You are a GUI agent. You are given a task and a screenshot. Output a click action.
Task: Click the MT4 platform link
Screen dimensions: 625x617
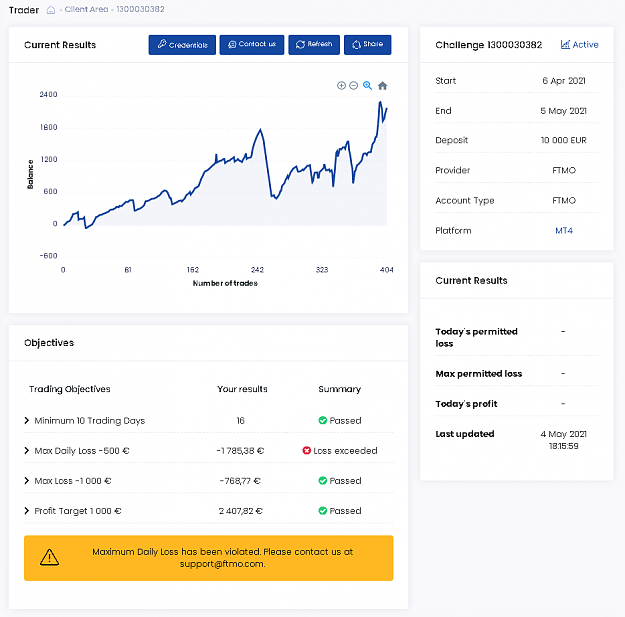click(564, 230)
